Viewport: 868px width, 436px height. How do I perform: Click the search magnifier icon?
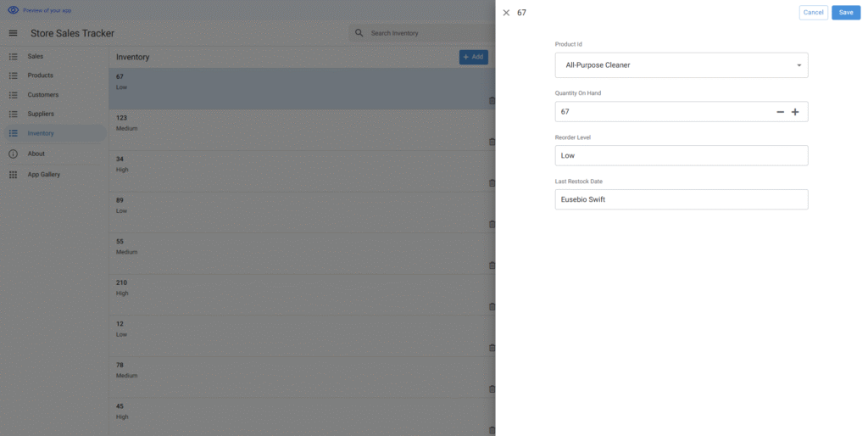(359, 33)
